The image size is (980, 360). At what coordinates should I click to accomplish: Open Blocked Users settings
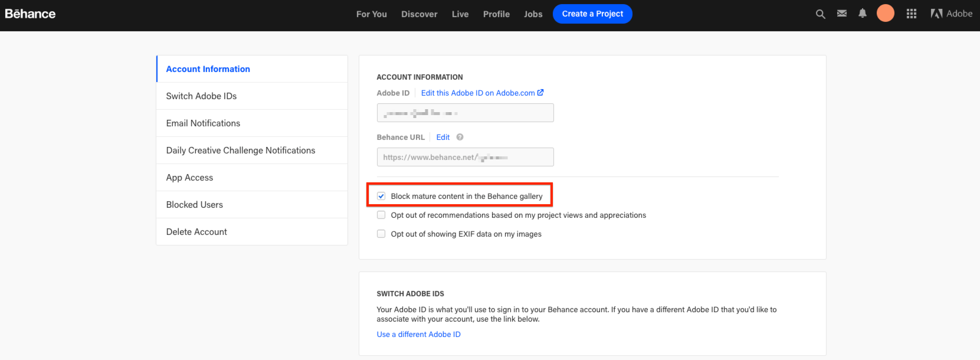(x=252, y=205)
